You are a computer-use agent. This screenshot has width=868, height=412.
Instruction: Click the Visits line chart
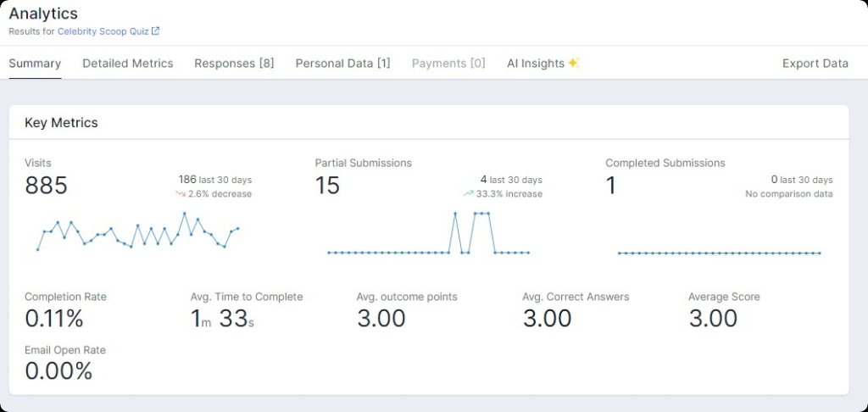[138, 231]
